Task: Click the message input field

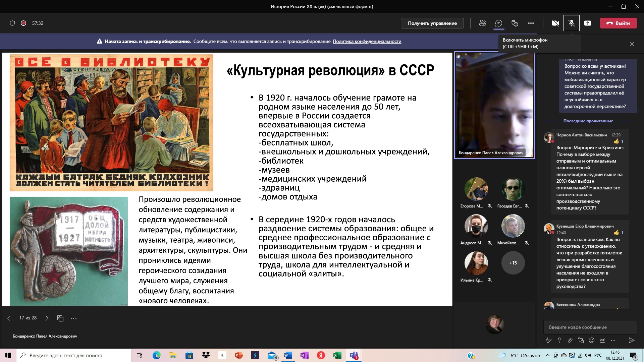Action: (590, 327)
